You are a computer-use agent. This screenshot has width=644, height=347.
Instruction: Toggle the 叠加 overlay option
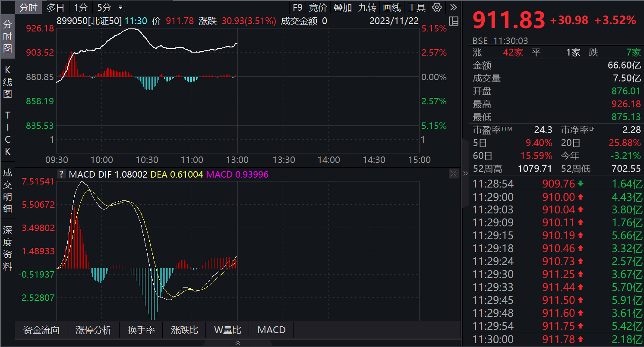pyautogui.click(x=343, y=7)
